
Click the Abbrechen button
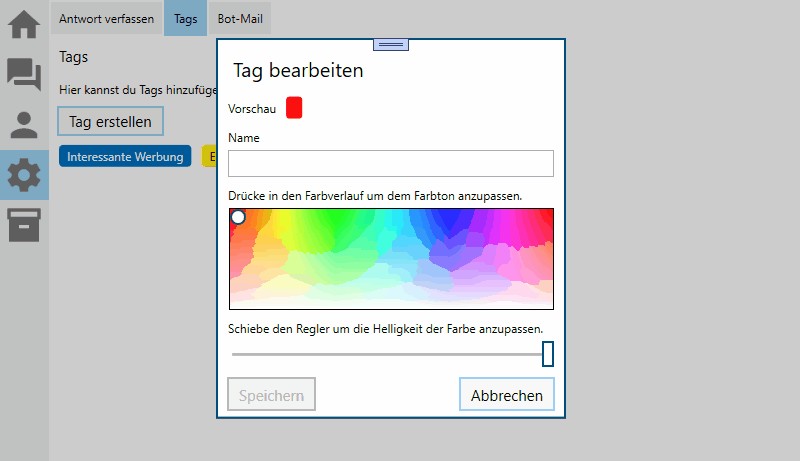(506, 395)
